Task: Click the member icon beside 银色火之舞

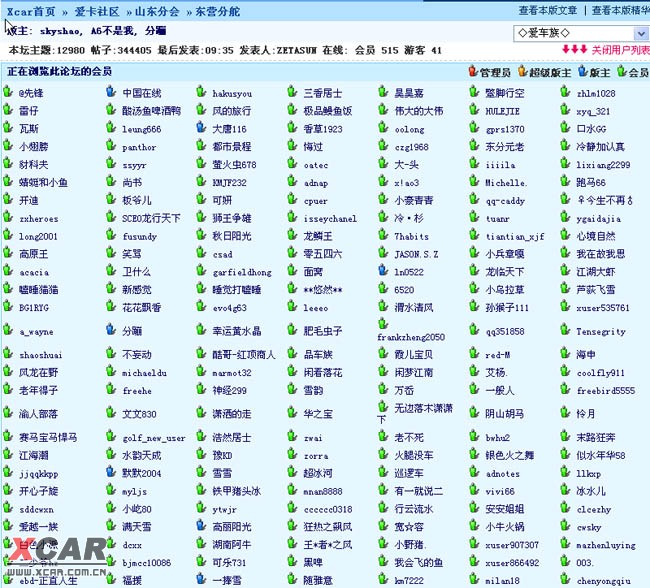Action: pos(474,454)
